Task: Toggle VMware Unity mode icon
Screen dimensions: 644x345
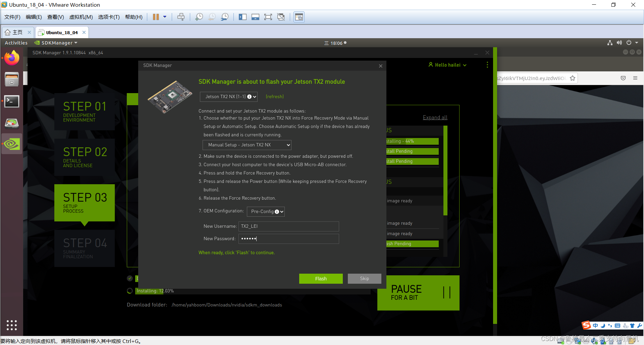Action: click(x=281, y=17)
